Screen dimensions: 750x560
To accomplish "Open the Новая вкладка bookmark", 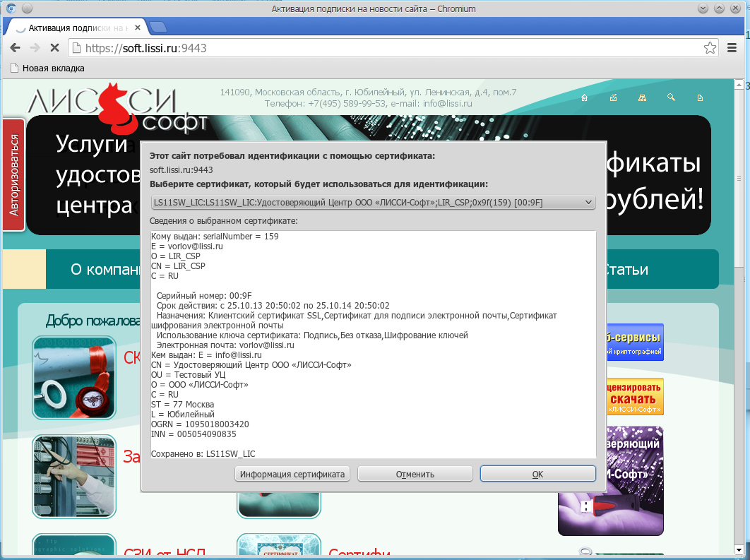I will pos(47,68).
